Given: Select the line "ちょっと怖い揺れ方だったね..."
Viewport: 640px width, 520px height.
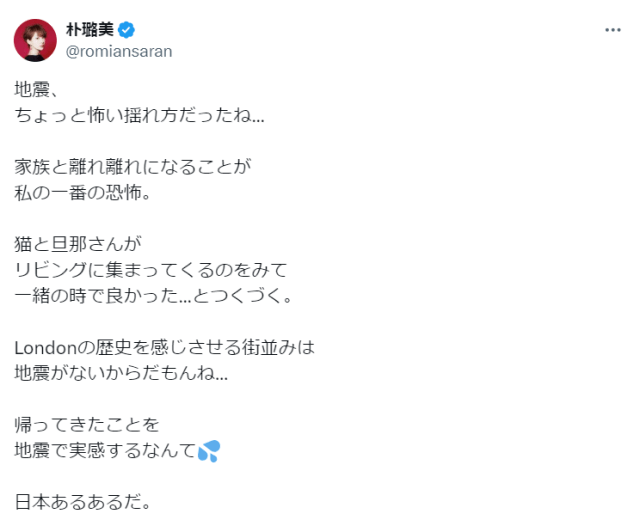Looking at the screenshot, I should [140, 114].
